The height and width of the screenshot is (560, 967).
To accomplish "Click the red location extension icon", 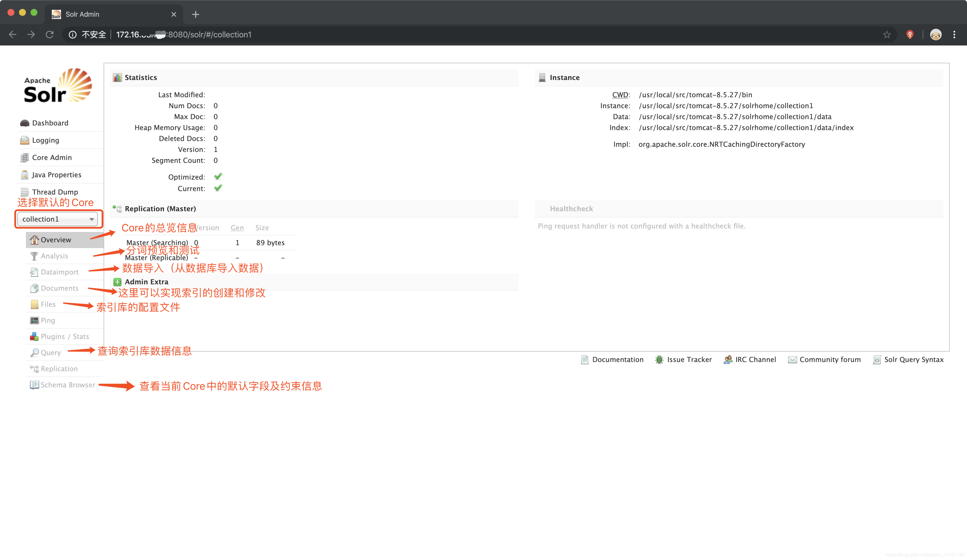I will coord(910,35).
